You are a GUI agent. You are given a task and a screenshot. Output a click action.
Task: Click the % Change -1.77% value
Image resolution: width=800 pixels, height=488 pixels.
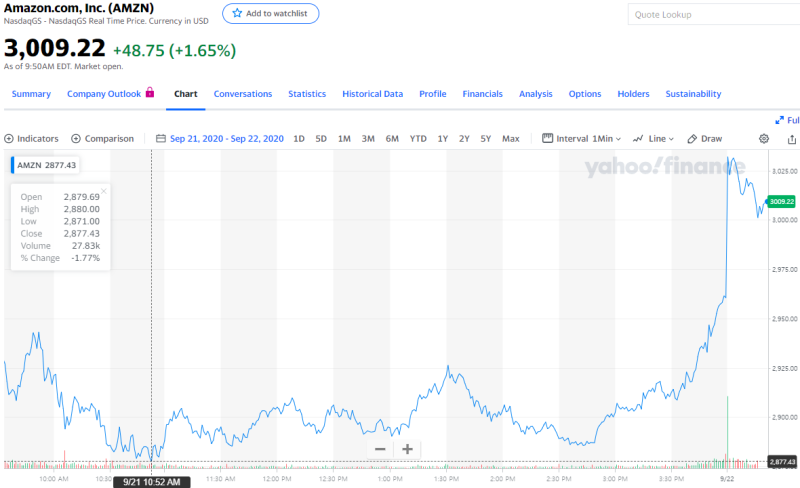pyautogui.click(x=86, y=258)
